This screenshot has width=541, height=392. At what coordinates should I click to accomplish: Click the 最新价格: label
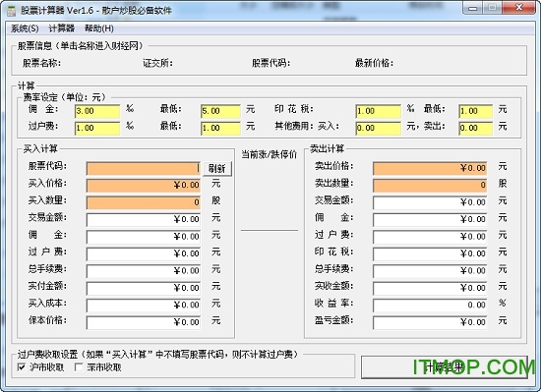(375, 64)
